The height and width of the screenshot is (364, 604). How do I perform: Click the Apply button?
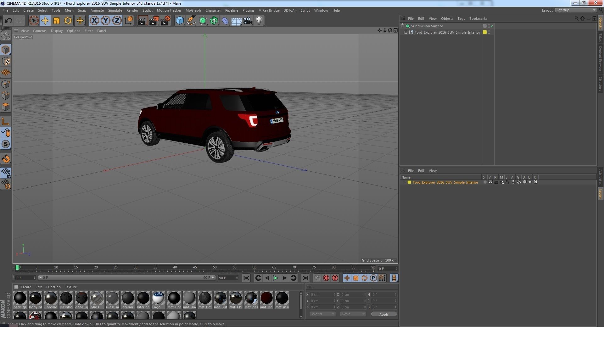pos(384,314)
